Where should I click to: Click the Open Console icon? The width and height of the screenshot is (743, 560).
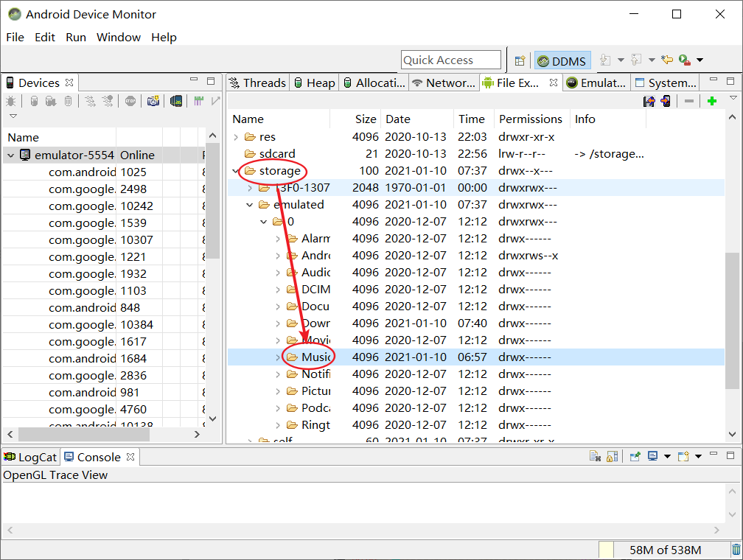click(683, 456)
